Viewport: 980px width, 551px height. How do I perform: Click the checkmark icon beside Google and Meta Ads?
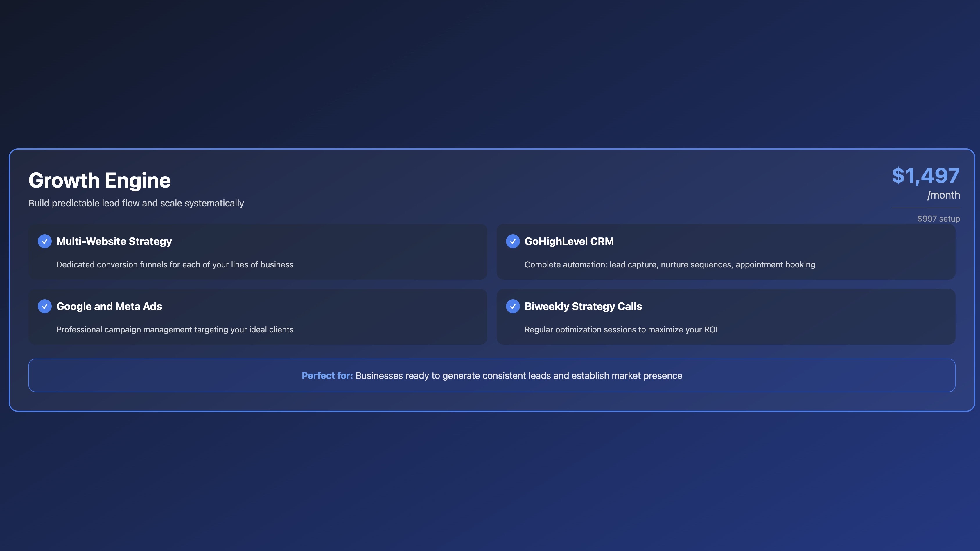(x=44, y=306)
